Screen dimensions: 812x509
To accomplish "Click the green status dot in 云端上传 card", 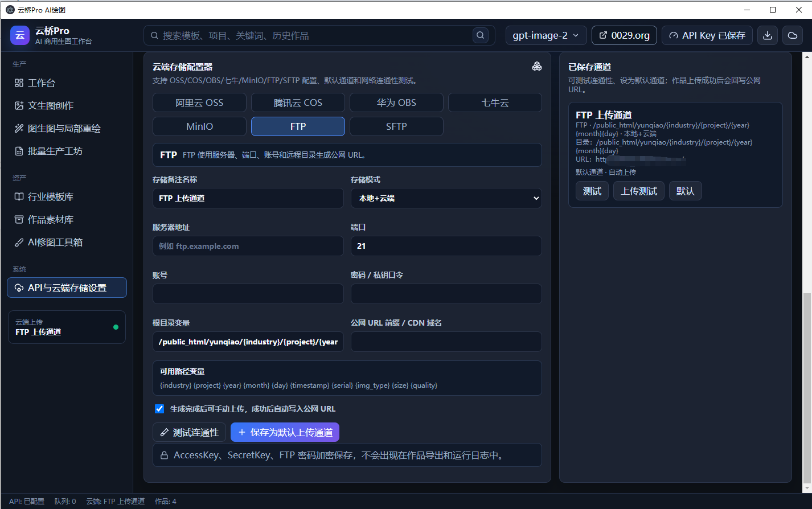I will [116, 327].
